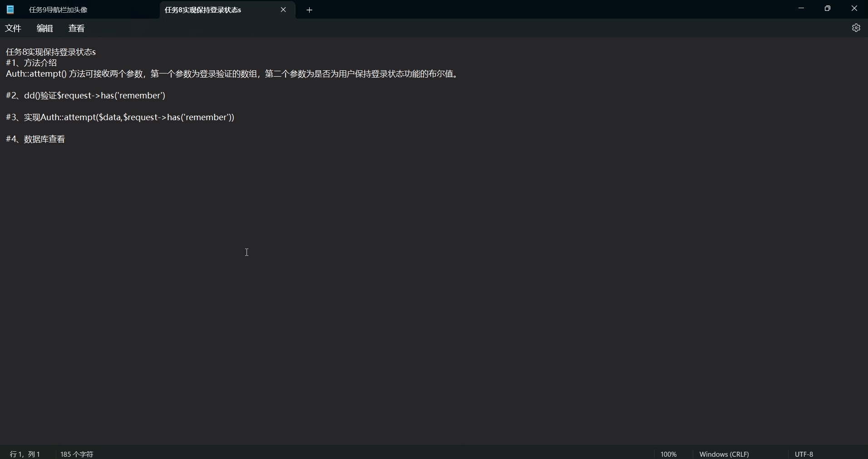Switch to the 任务9导航栏加头像 tab

point(59,10)
